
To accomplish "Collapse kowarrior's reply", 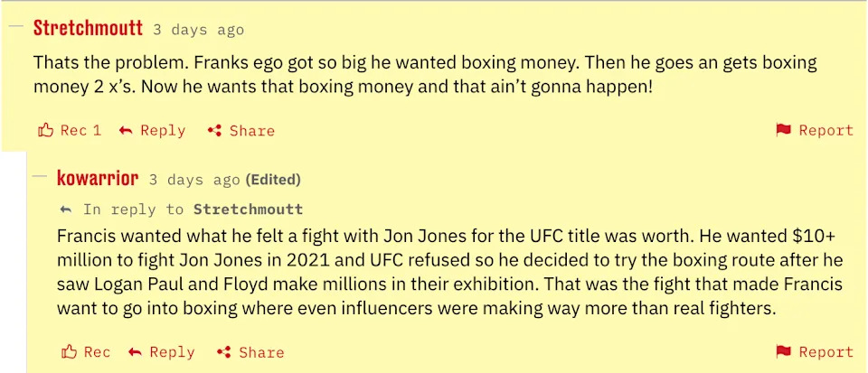I will click(x=39, y=177).
